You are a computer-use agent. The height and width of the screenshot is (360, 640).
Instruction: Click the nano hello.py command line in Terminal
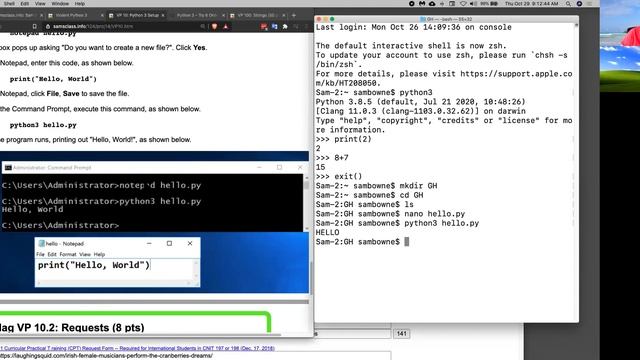(390, 214)
